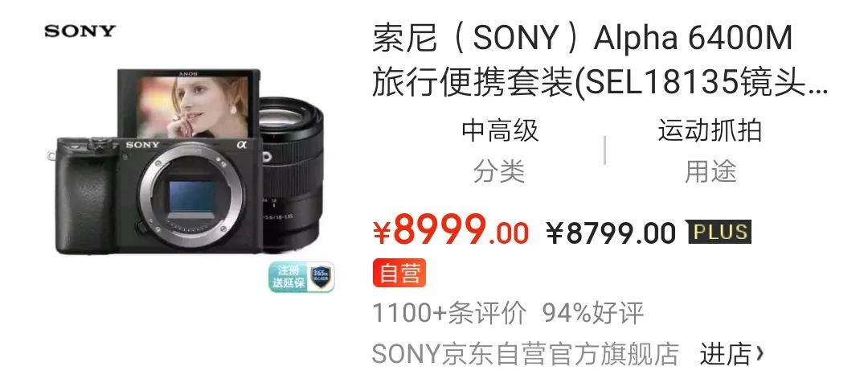Click 进店 to enter the store
This screenshot has width=868, height=383.
point(725,353)
